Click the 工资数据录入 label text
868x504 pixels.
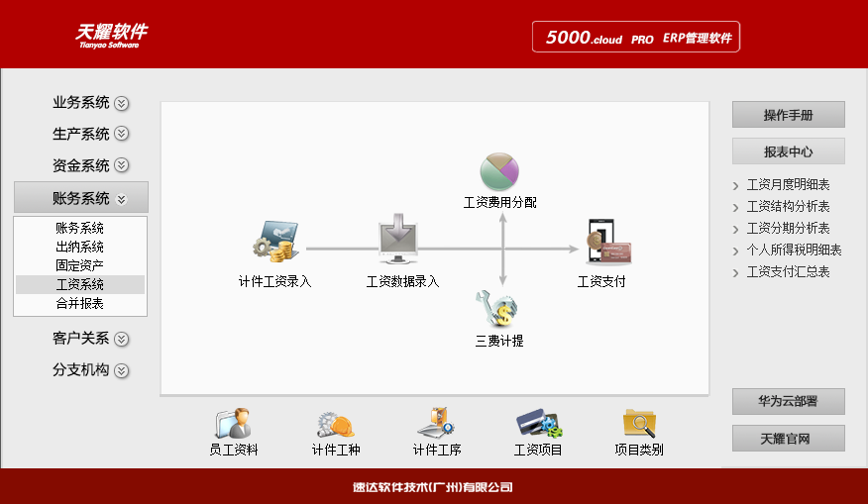click(402, 281)
